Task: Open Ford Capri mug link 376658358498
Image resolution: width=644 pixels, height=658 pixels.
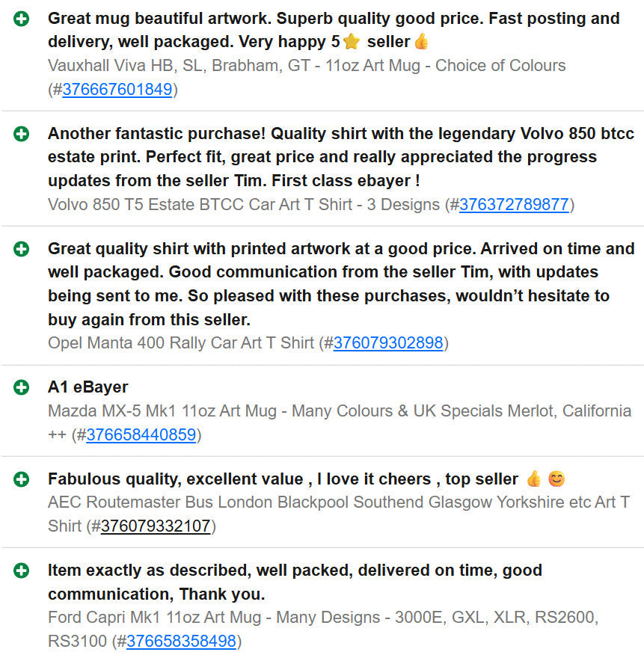Action: [x=181, y=642]
